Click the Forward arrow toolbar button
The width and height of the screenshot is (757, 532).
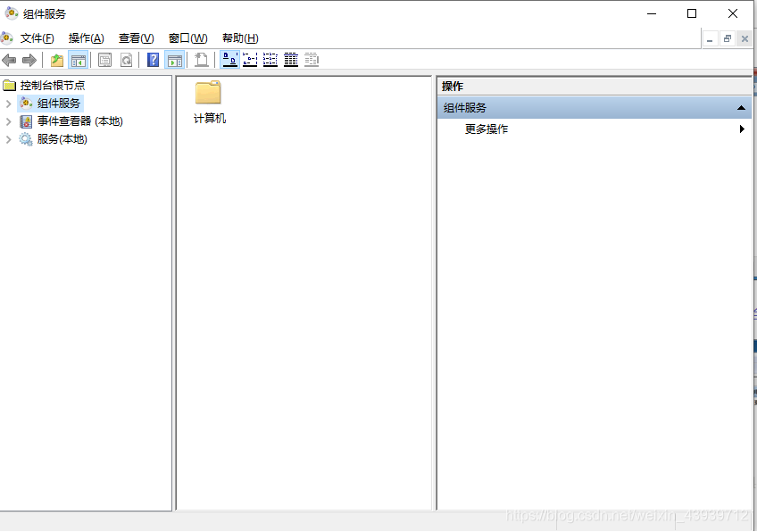point(29,61)
